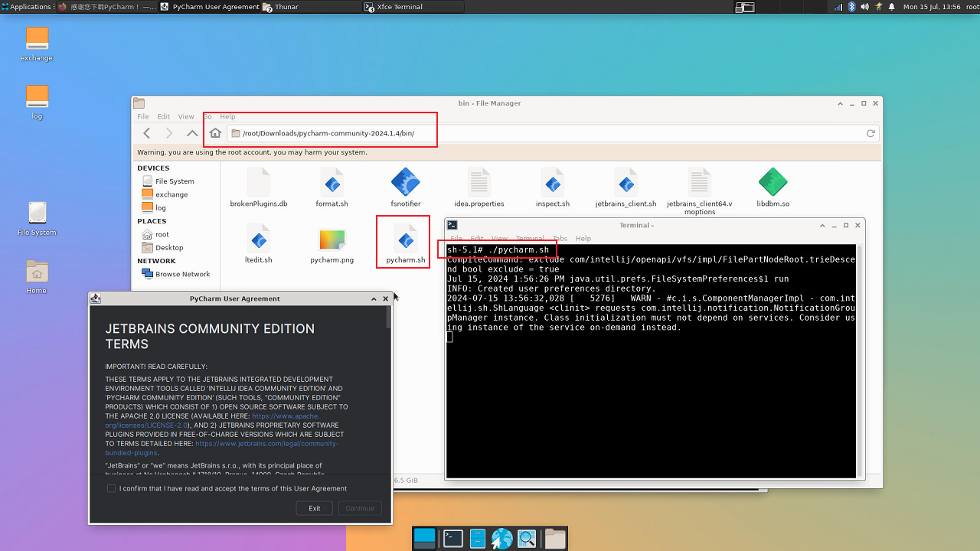Image resolution: width=980 pixels, height=551 pixels.
Task: Open the Edit menu in File Manager
Action: 164,116
